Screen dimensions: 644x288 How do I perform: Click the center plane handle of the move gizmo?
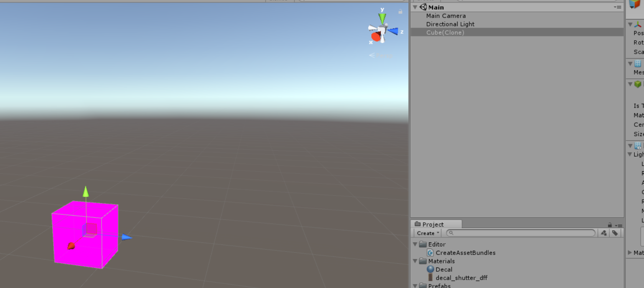tap(89, 230)
